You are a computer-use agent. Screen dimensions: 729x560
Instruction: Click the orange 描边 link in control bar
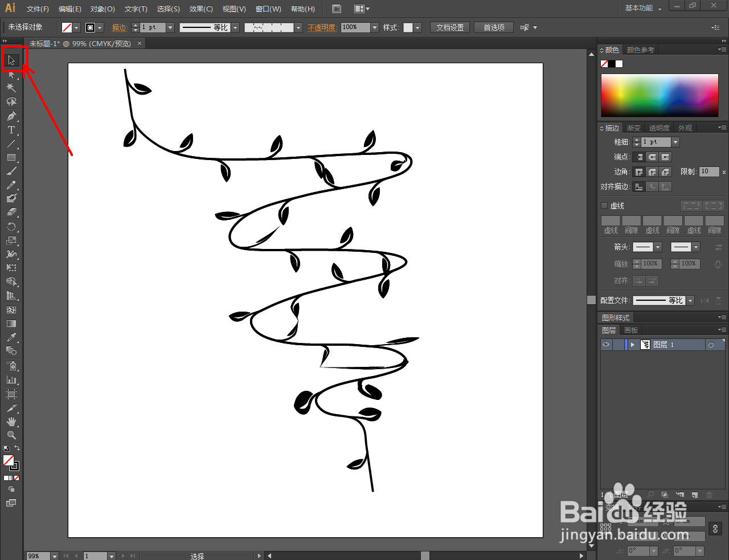(x=119, y=27)
